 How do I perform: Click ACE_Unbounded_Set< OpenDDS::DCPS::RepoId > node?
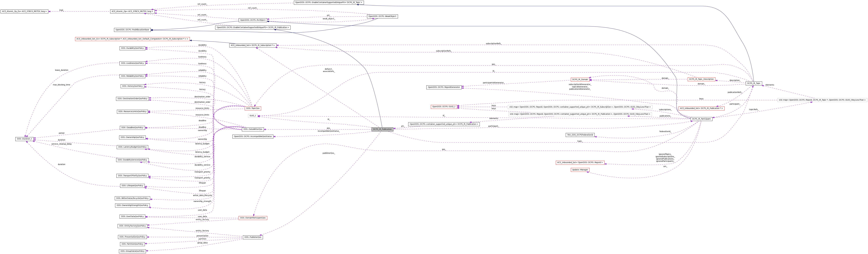pos(580,163)
